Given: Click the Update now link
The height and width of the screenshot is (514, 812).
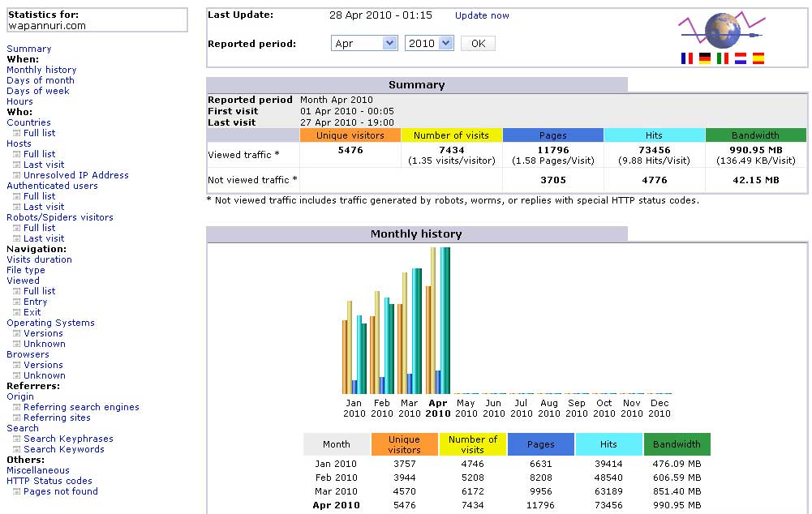Looking at the screenshot, I should (x=482, y=15).
